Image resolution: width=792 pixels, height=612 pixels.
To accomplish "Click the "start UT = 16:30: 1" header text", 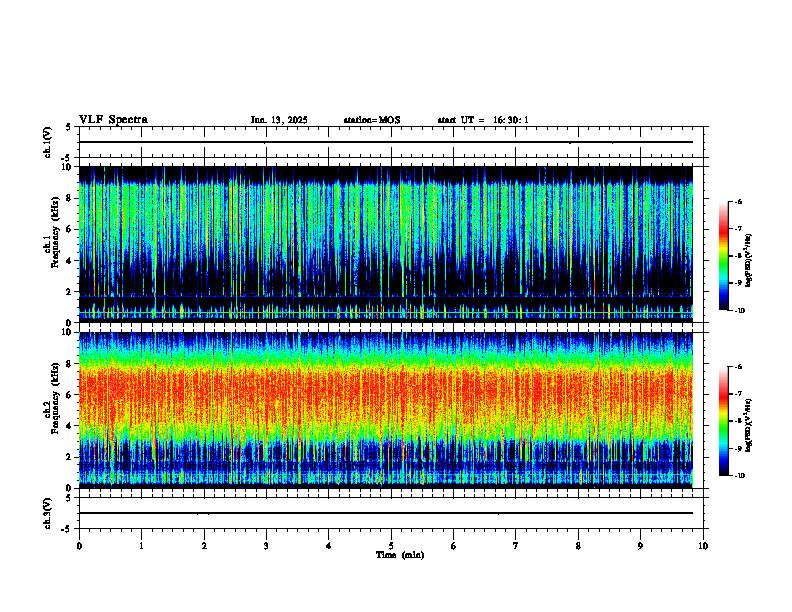I will tap(483, 120).
